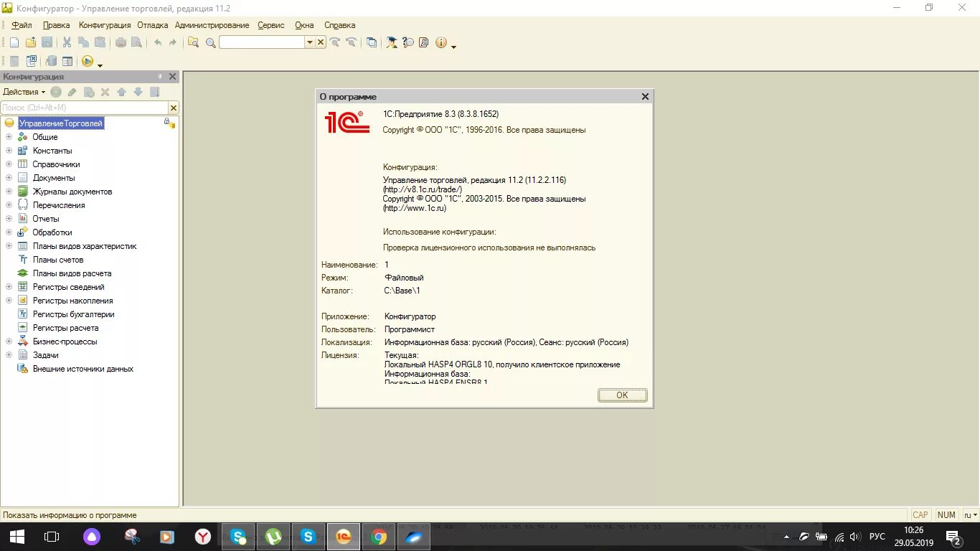980x551 pixels.
Task: Expand the Документы tree node
Action: (9, 178)
